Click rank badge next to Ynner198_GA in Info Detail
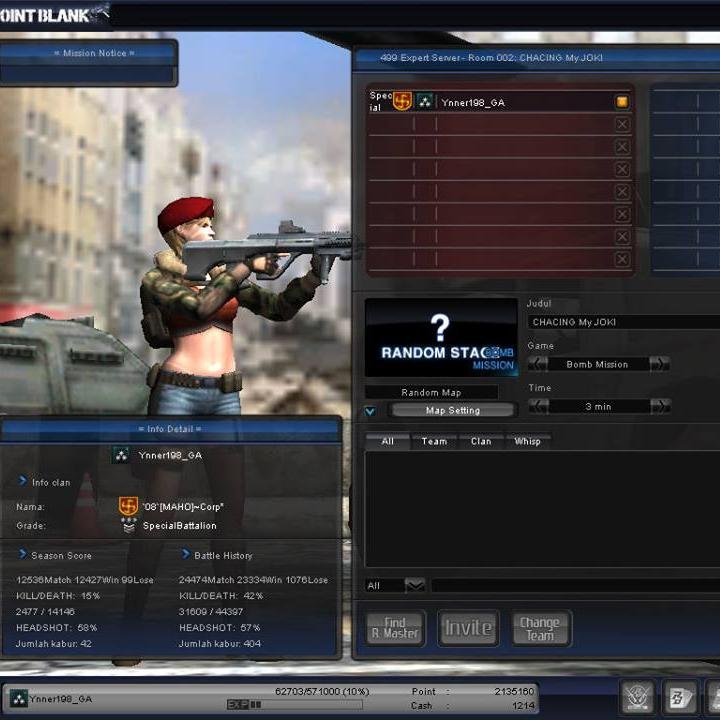Image resolution: width=720 pixels, height=720 pixels. click(x=121, y=455)
